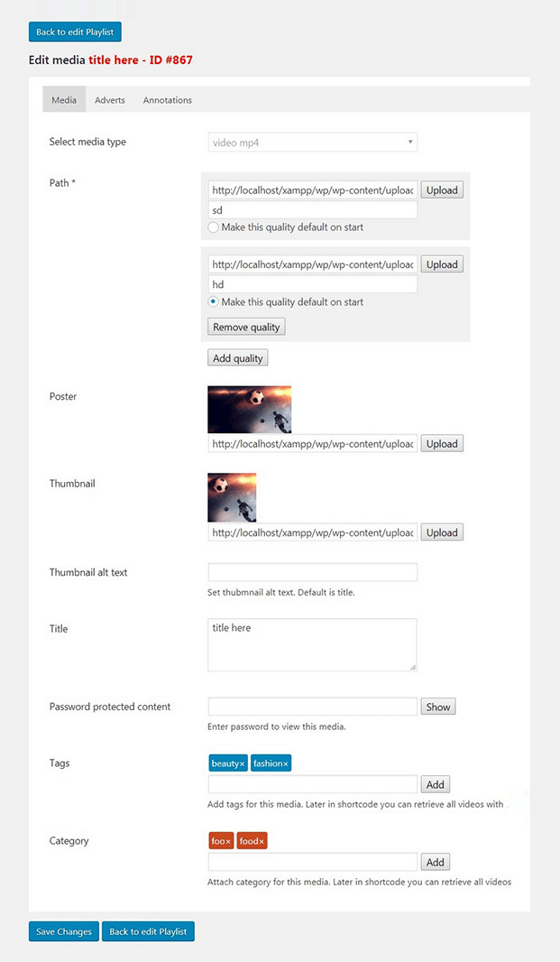Select the Media tab

coord(63,99)
